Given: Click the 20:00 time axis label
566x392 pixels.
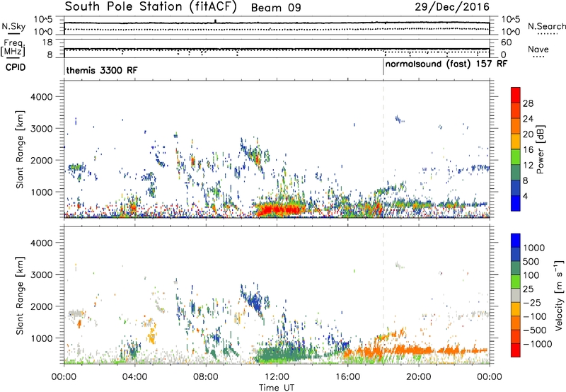Looking at the screenshot, I should tap(418, 377).
